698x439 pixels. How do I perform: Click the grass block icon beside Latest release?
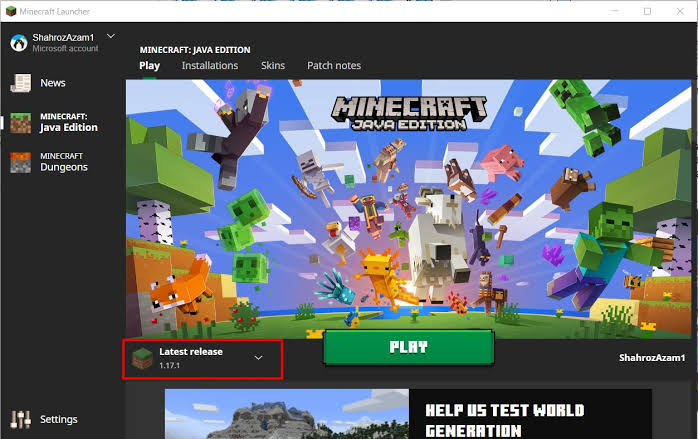[x=143, y=358]
